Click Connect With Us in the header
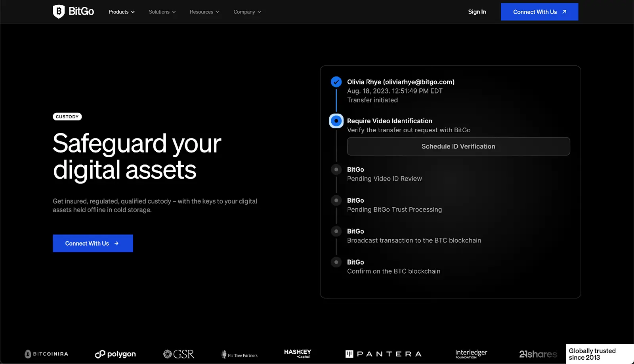Viewport: 634px width, 364px height. (539, 12)
